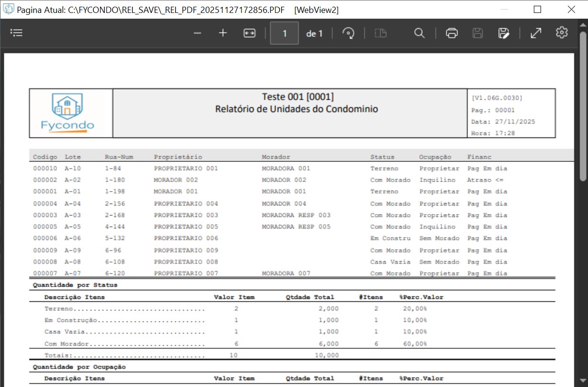588x387 pixels.
Task: Click the save as icon
Action: click(x=503, y=33)
